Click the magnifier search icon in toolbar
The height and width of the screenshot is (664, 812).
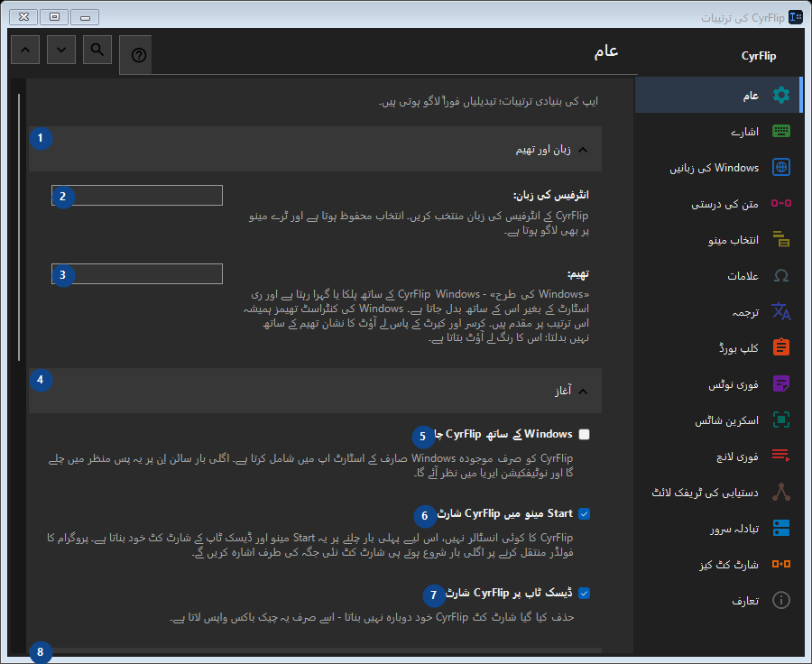pos(97,50)
